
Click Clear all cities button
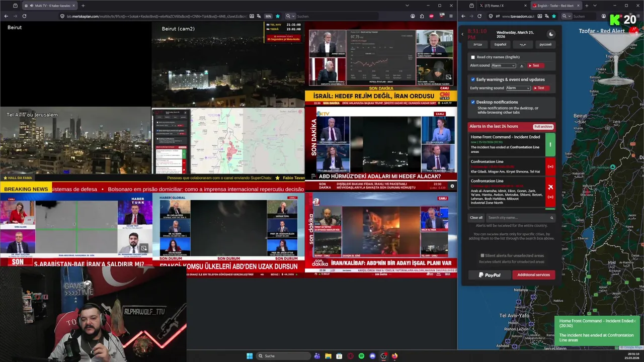(x=476, y=218)
